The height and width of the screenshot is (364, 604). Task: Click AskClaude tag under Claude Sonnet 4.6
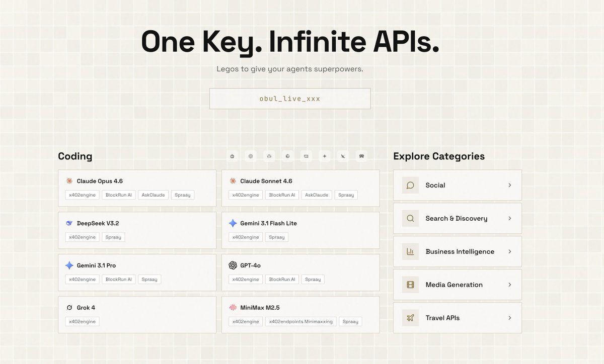click(x=317, y=195)
